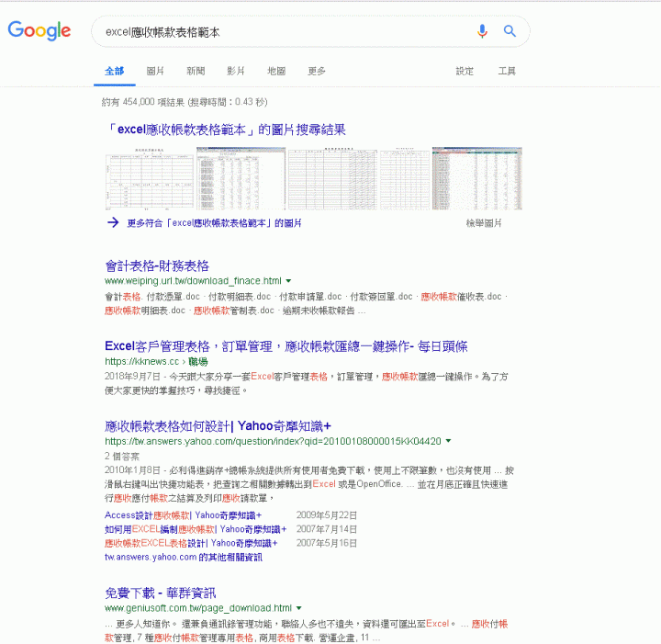This screenshot has width=661, height=644.
Task: Click the arrow icon beside more images link
Action: click(x=113, y=222)
